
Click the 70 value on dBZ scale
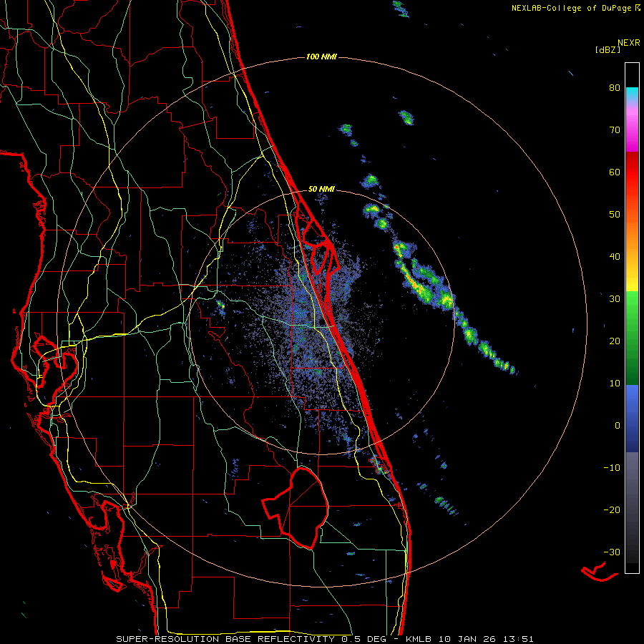point(615,130)
